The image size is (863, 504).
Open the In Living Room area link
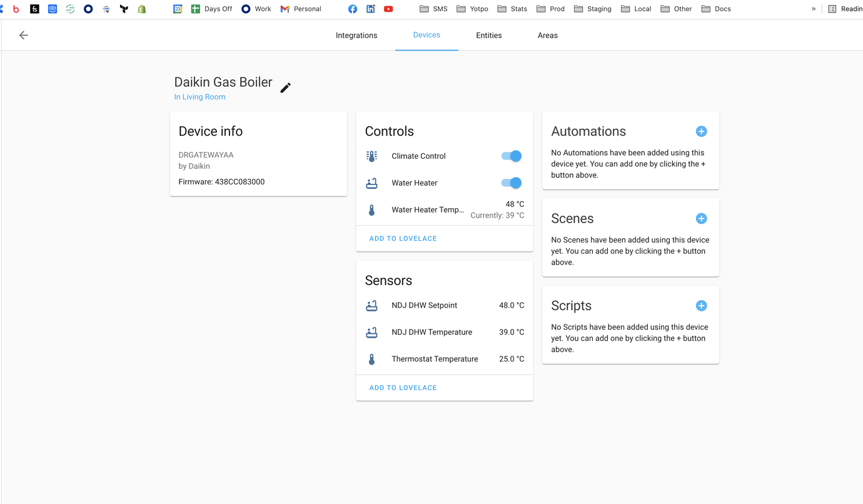point(199,97)
